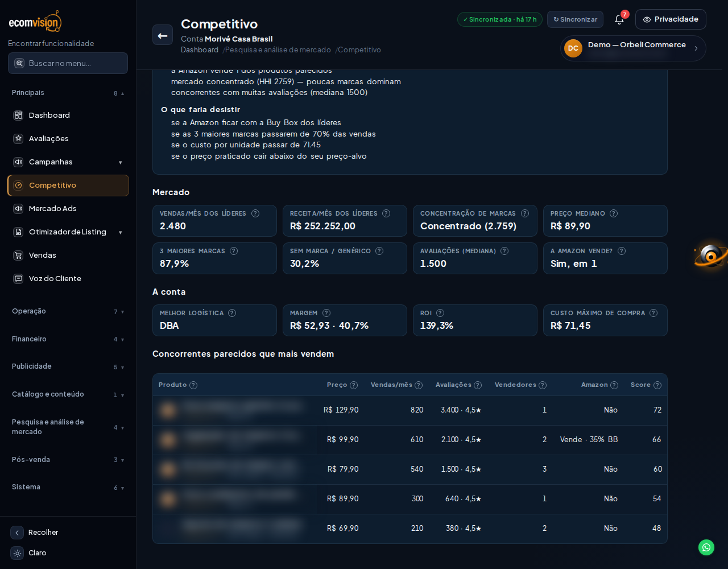This screenshot has height=569, width=728.
Task: Follow the Pesquisa e análise de mercado breadcrumb
Action: [x=278, y=50]
